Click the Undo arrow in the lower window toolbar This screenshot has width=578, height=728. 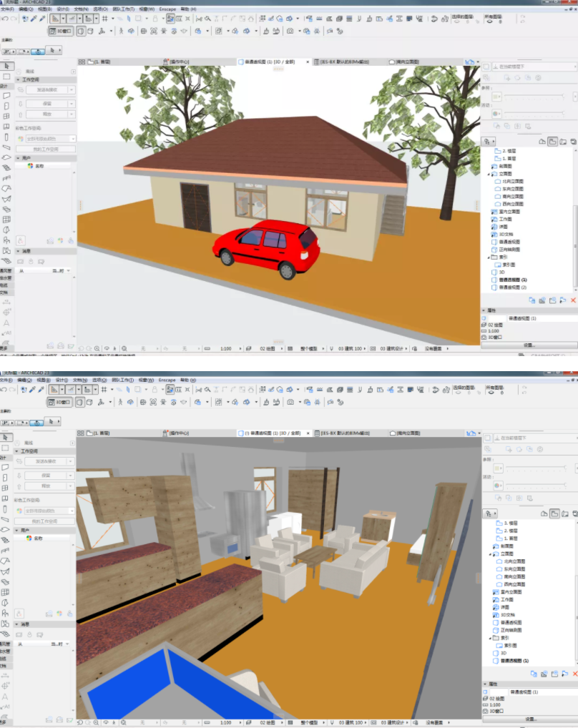coord(4,390)
